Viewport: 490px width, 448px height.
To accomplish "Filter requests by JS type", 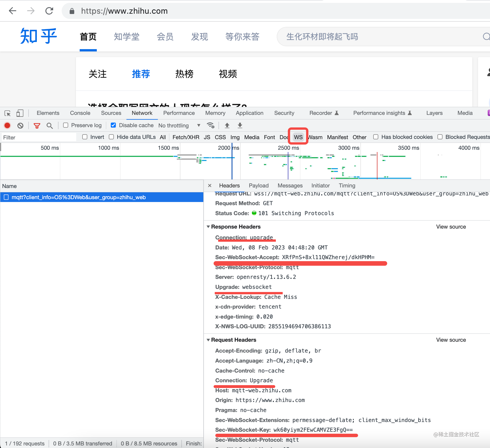I will 207,137.
